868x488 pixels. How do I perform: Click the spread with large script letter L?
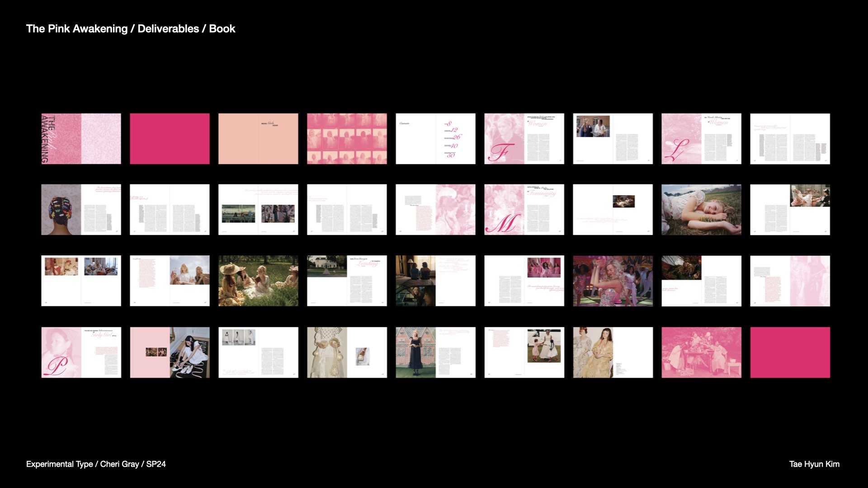701,139
